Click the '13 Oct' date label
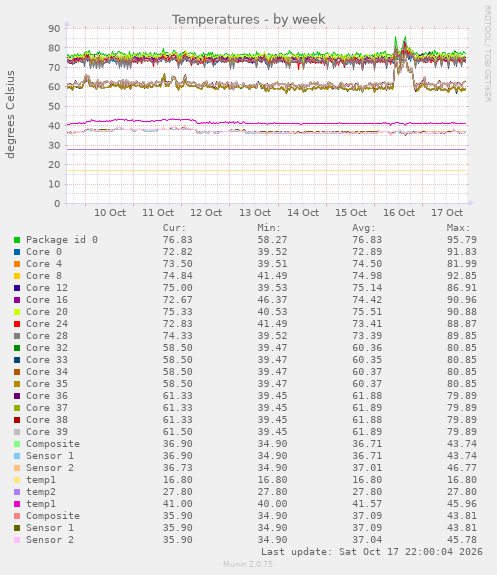Viewport: 497px width, 575px height. point(255,213)
